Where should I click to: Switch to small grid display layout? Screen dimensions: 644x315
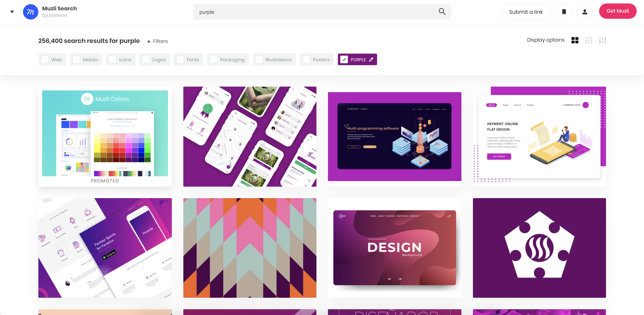coord(589,40)
